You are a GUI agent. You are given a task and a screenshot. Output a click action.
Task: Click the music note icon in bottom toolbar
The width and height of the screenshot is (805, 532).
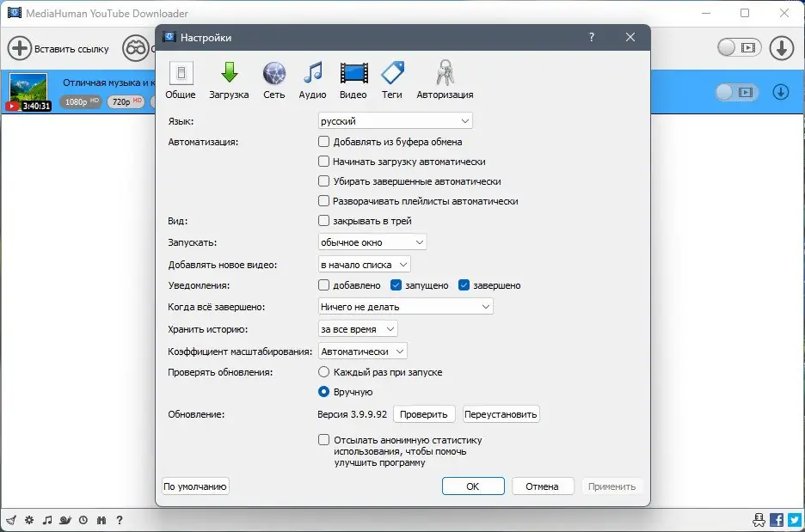pyautogui.click(x=46, y=520)
